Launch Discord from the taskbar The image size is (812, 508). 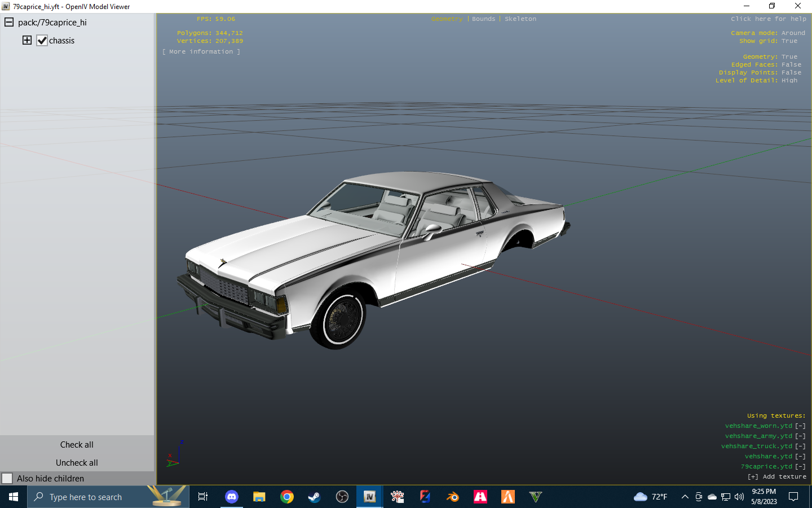[231, 497]
